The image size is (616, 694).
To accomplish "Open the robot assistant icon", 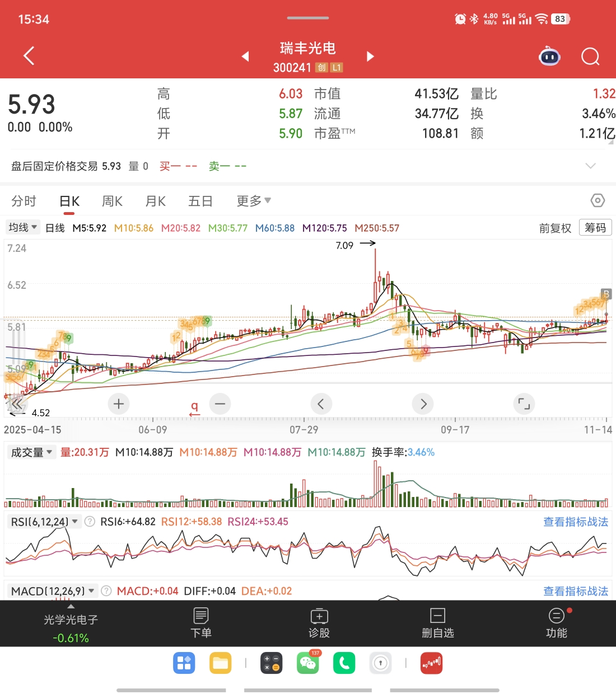I will point(549,56).
